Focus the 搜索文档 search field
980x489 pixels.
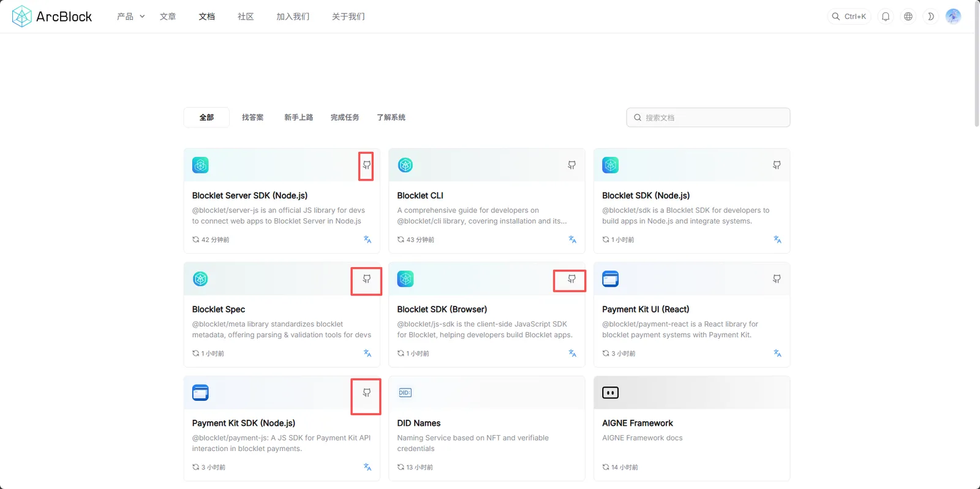[x=708, y=118]
